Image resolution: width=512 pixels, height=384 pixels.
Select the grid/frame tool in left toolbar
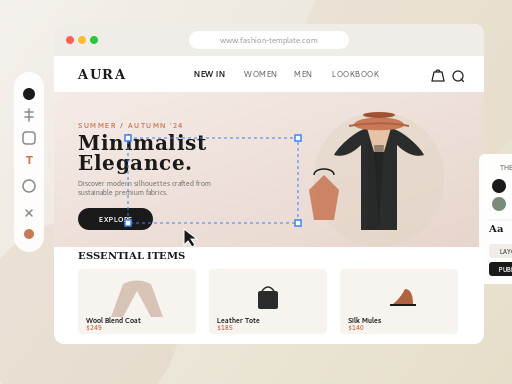29,115
